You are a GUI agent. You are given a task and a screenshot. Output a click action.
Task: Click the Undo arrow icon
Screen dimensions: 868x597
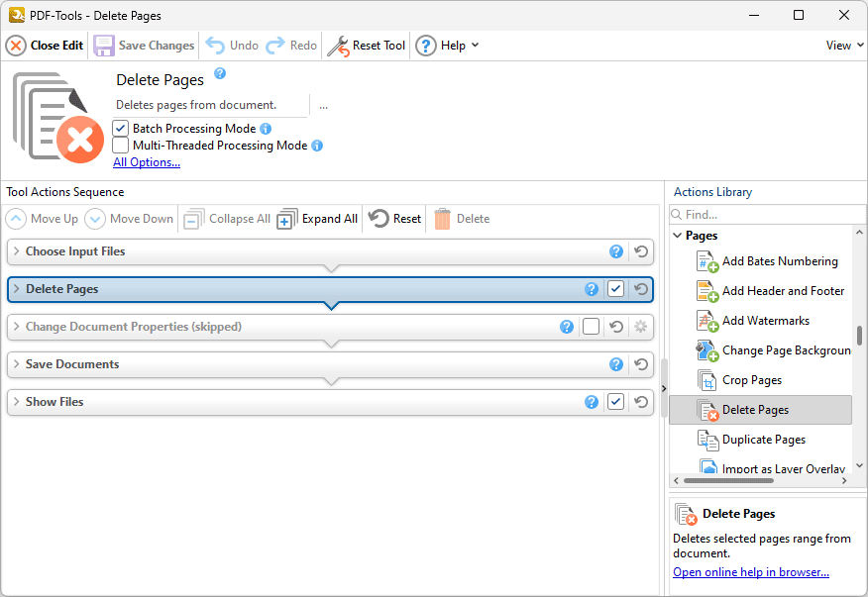point(215,46)
